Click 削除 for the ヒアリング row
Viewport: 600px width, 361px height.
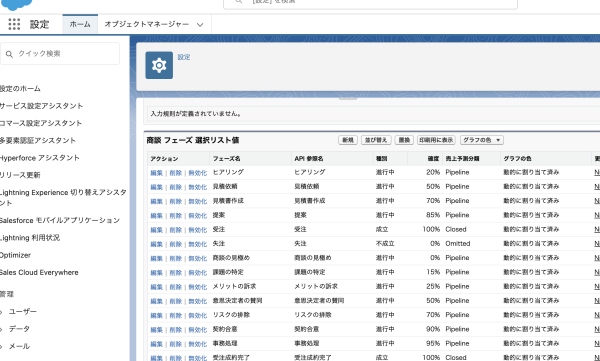[x=176, y=173]
